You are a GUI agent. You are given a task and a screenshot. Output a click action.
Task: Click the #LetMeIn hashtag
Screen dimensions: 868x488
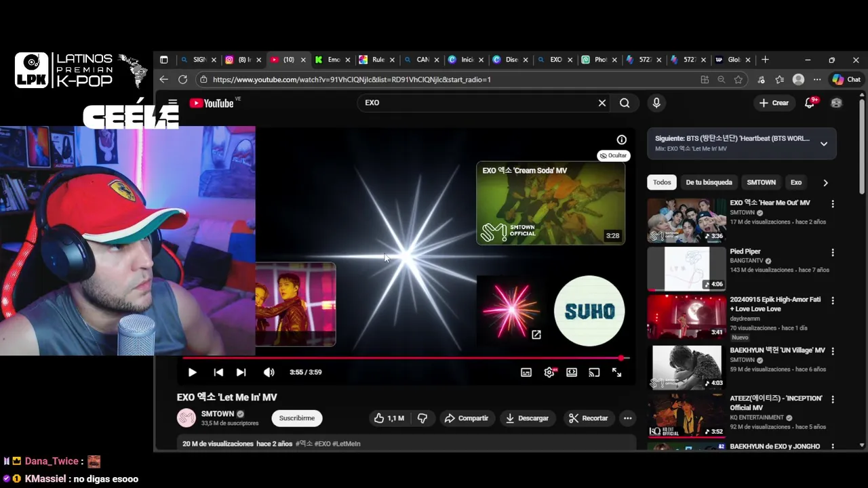[346, 444]
